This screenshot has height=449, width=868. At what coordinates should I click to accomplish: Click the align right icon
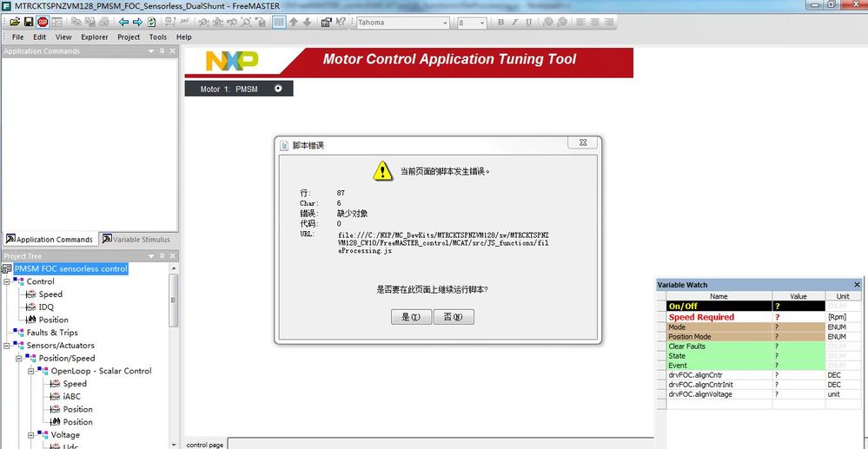(x=608, y=22)
